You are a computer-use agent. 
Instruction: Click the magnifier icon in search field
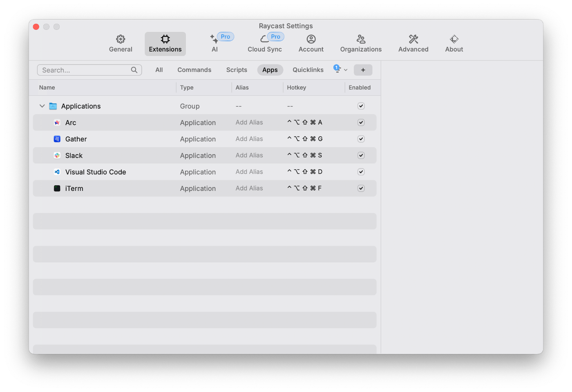(134, 70)
